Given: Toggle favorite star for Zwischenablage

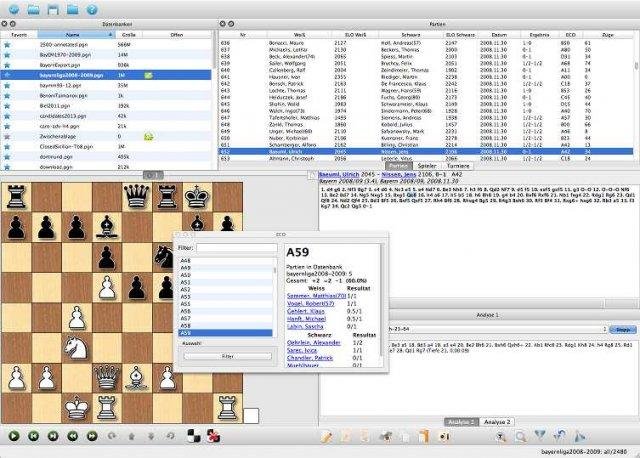Looking at the screenshot, I should [x=7, y=136].
